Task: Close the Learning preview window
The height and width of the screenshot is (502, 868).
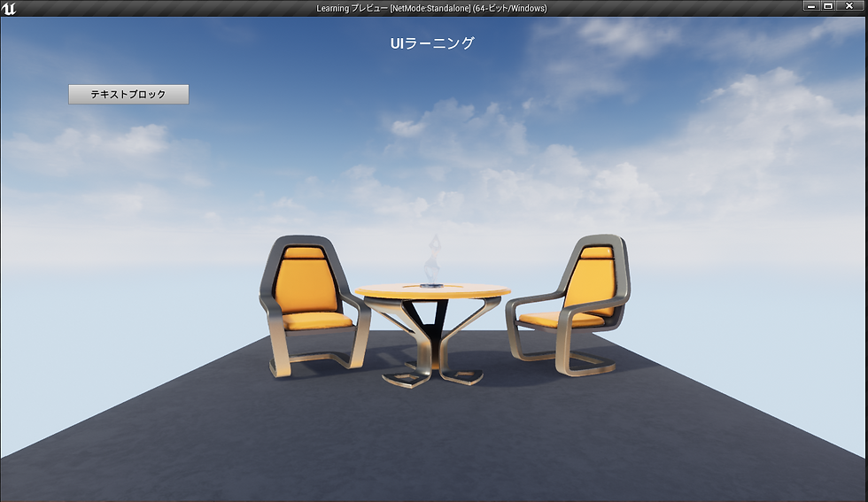Action: (849, 6)
